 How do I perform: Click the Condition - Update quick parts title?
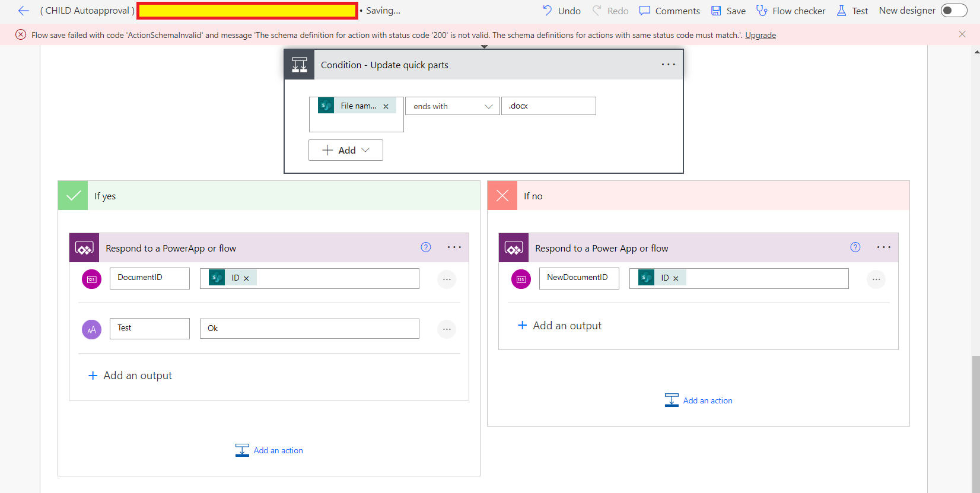[384, 65]
